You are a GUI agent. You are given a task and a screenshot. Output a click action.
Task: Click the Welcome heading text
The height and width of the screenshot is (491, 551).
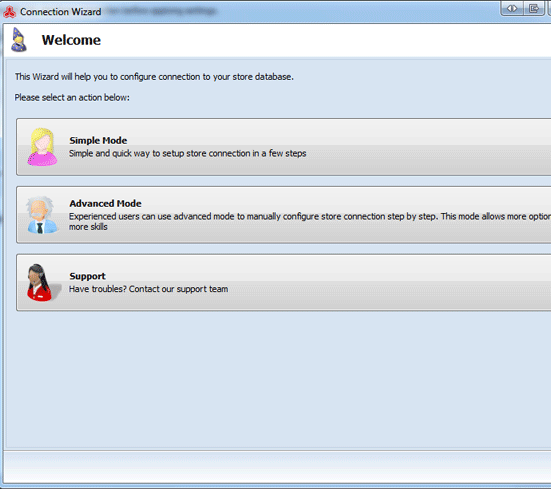coord(71,40)
